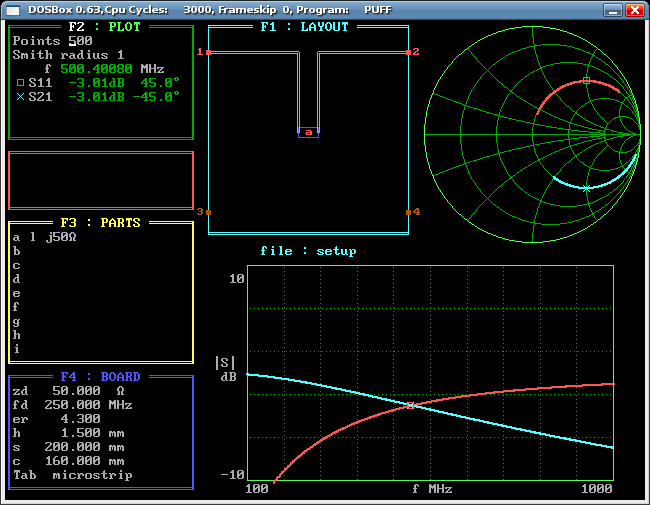Click layout port 3 connector
Screen dimensions: 650x505
point(209,212)
